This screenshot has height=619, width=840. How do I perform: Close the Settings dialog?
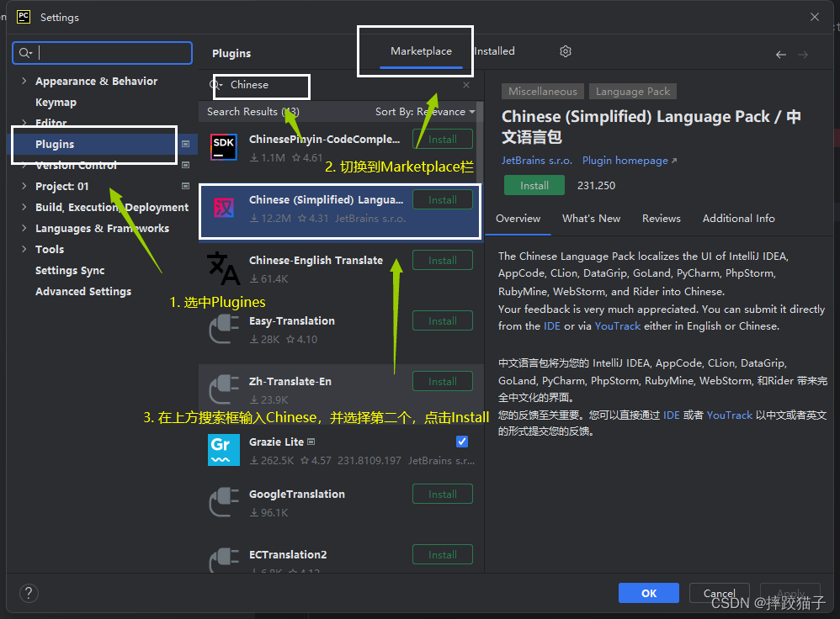[814, 17]
